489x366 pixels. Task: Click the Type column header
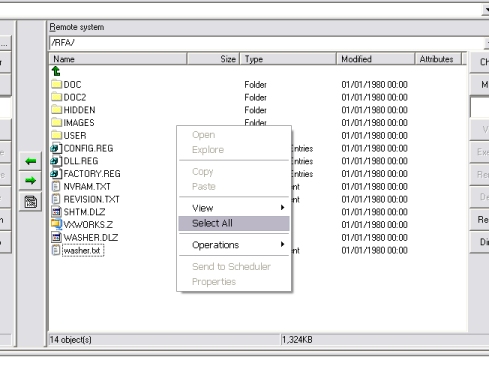point(288,59)
